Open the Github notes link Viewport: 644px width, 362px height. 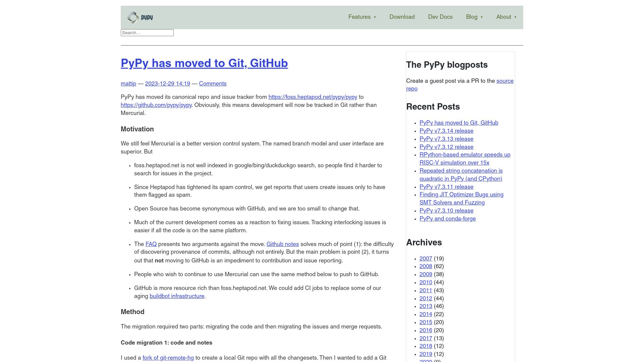point(282,244)
